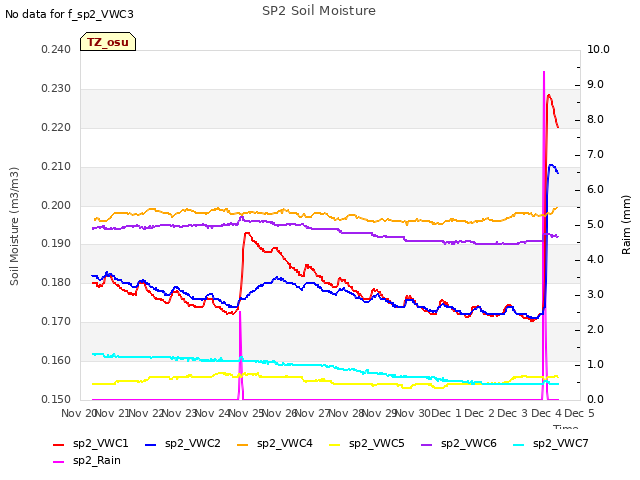Click the magenta sp2_Rain legend swatch
The height and width of the screenshot is (480, 640).
tap(59, 462)
